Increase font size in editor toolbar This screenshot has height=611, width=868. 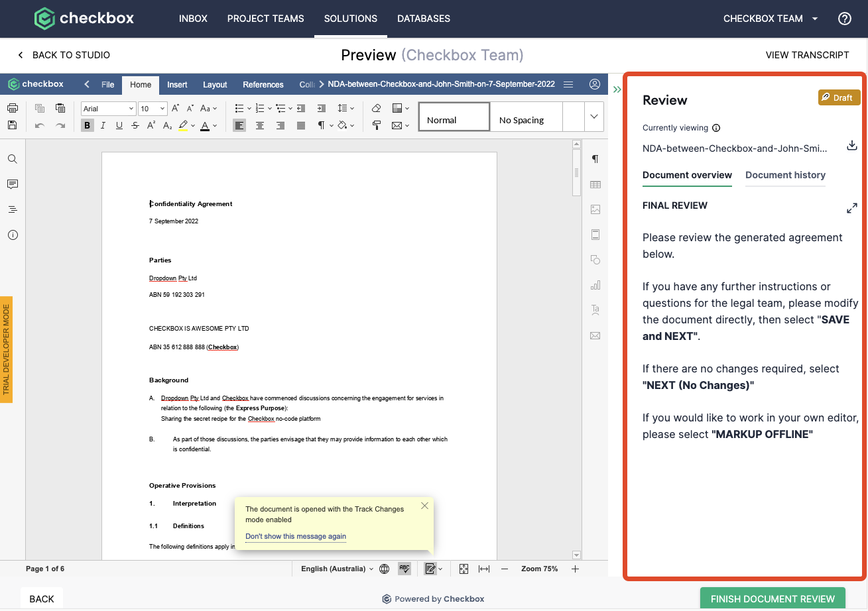coord(176,108)
